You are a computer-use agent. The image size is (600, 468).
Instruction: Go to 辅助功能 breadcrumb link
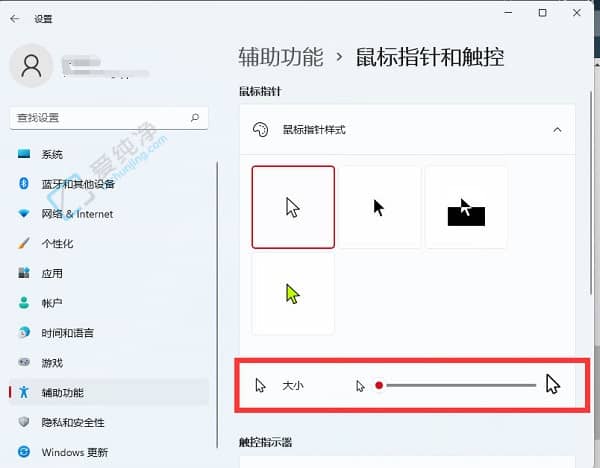(x=281, y=57)
